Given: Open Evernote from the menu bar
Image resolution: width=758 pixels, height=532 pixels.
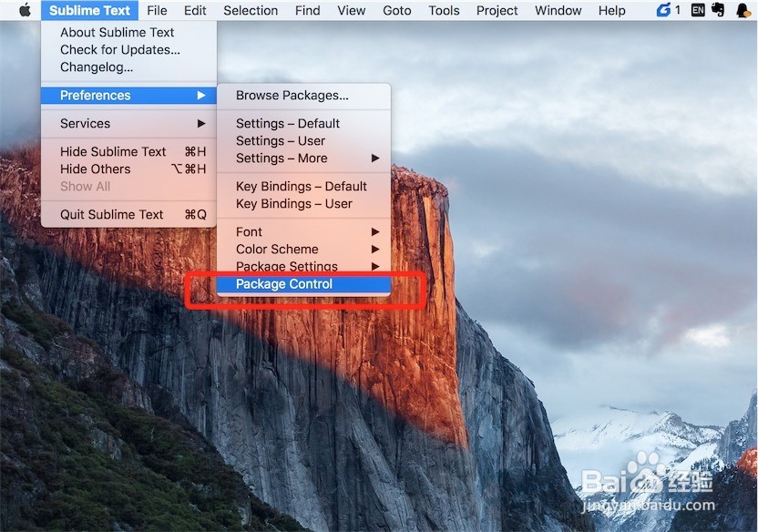Looking at the screenshot, I should (x=720, y=10).
